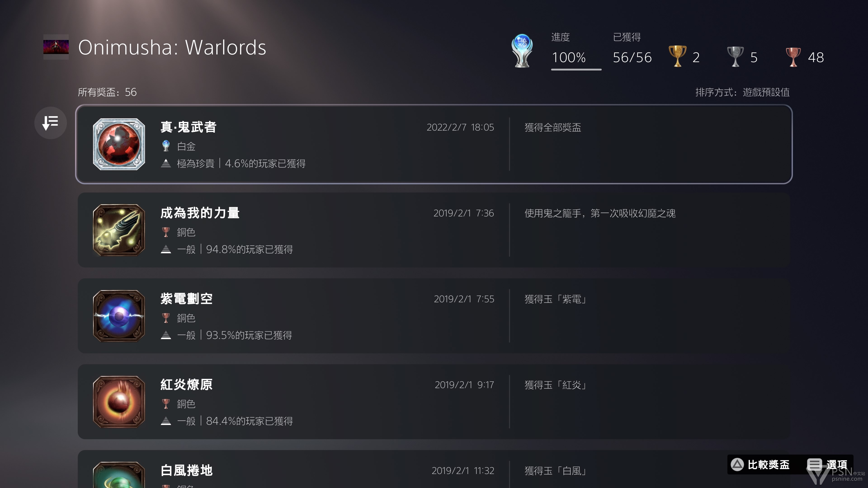Open the Onimusha: Warlords game thumbnail

56,47
